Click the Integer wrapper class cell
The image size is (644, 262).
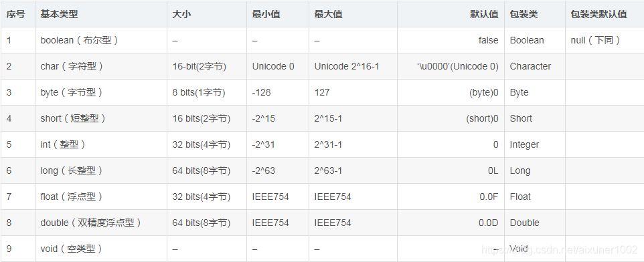(x=535, y=144)
